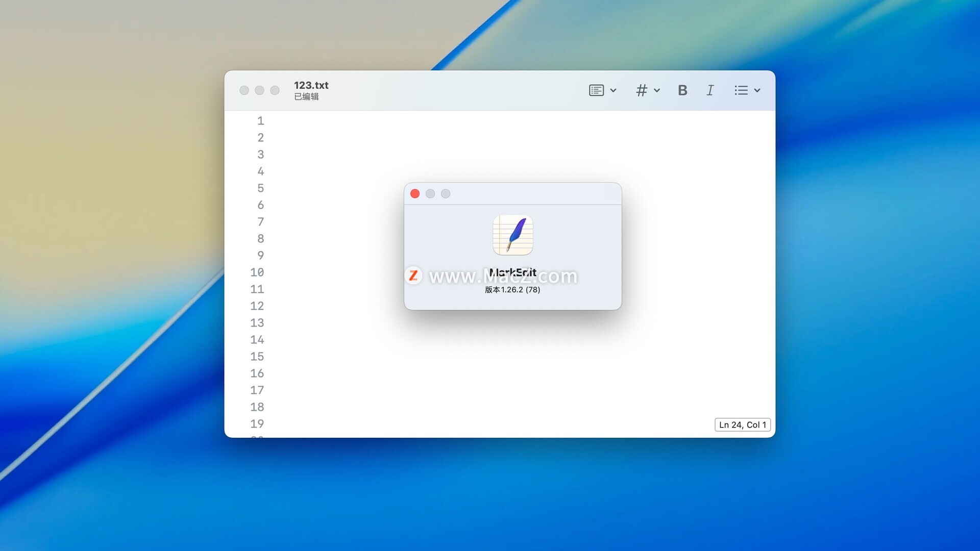The width and height of the screenshot is (980, 551).
Task: Click the MarkEdit quill app icon
Action: coord(512,235)
